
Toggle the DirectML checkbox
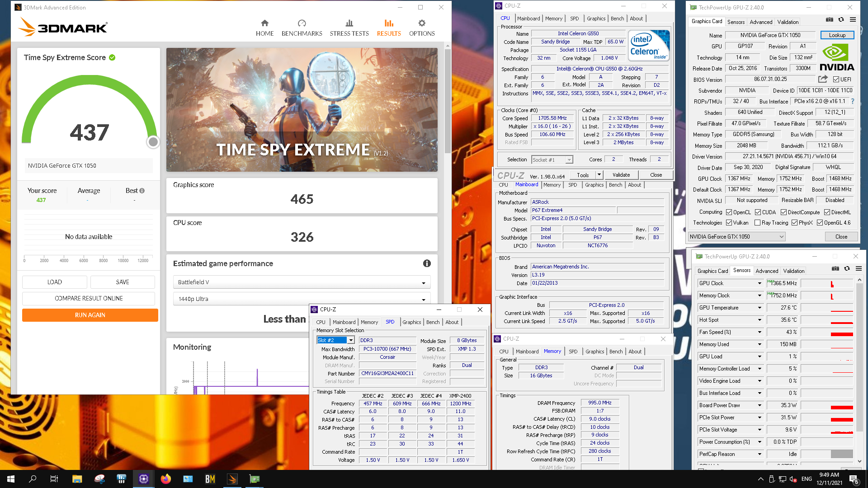pyautogui.click(x=827, y=212)
